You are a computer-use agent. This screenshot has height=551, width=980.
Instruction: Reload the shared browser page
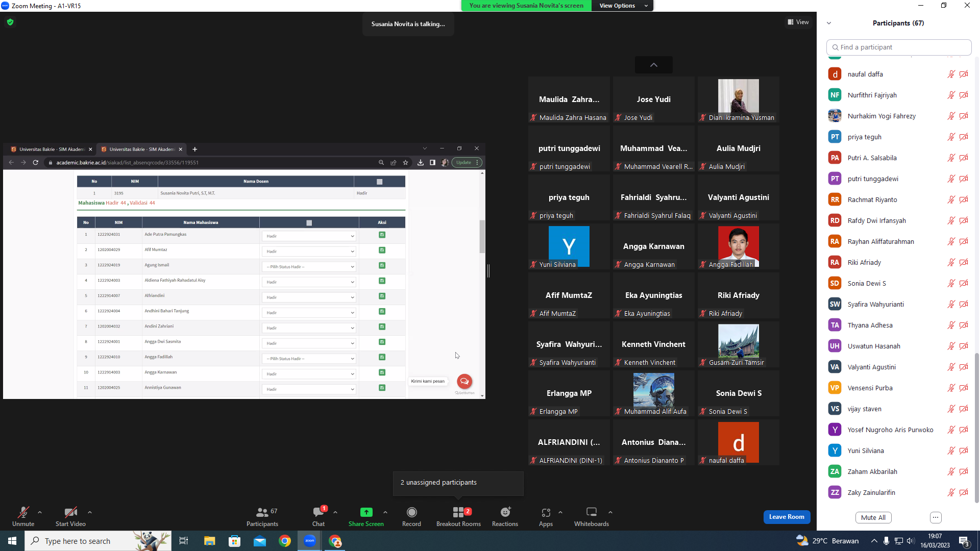point(36,162)
